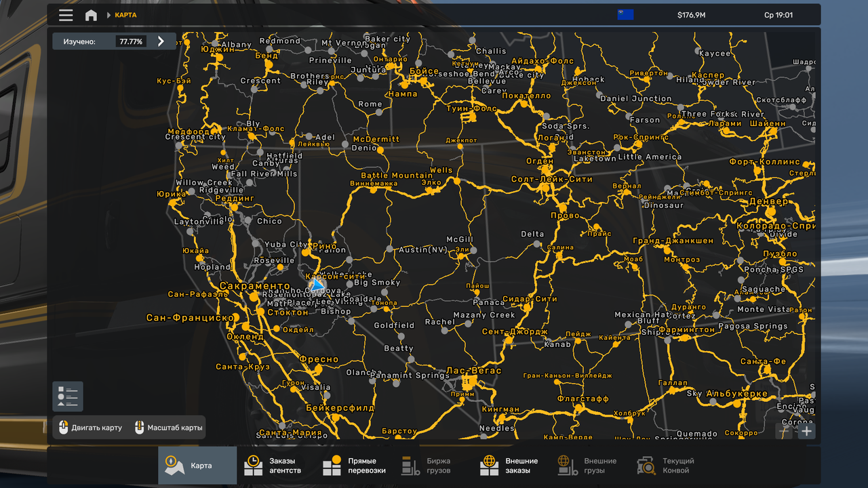The height and width of the screenshot is (488, 868).
Task: Select Флагстафф city on the map
Action: (x=583, y=399)
